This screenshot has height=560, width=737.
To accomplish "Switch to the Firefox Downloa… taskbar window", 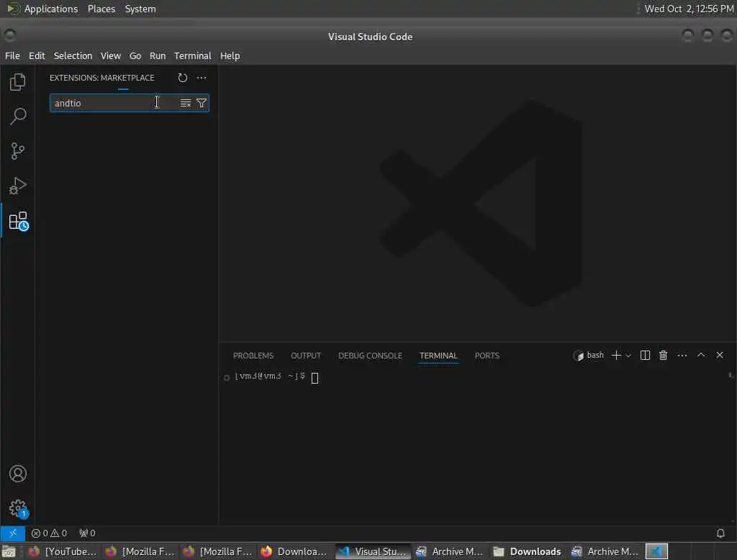I will point(294,551).
